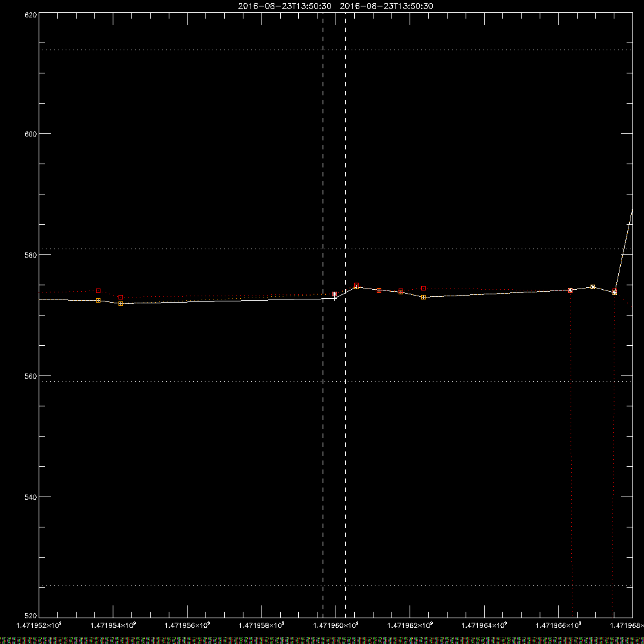Click the 620 y-axis label
The width and height of the screenshot is (644, 644).
click(x=31, y=15)
